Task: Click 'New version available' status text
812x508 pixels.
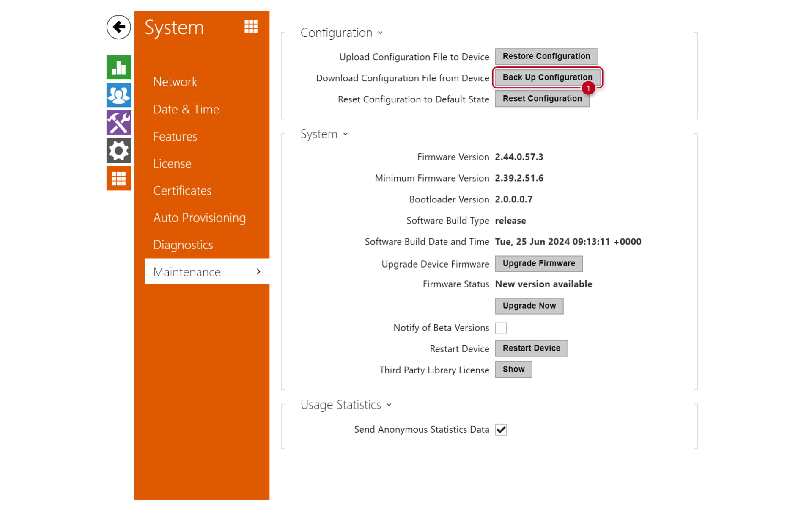Action: point(543,284)
